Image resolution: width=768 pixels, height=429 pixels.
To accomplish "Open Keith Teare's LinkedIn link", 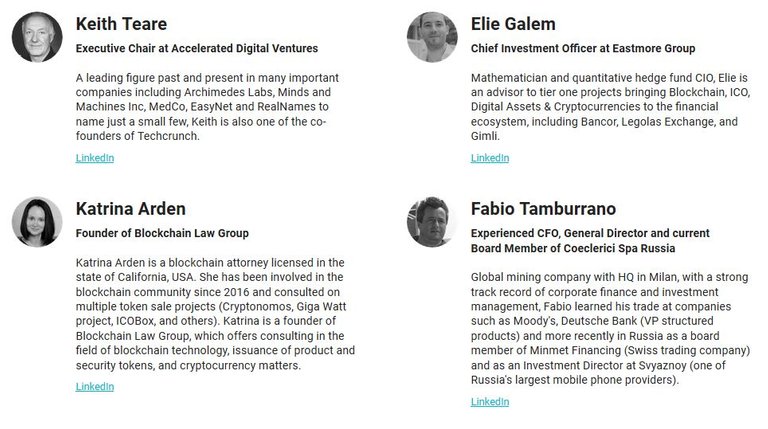I will [x=95, y=158].
